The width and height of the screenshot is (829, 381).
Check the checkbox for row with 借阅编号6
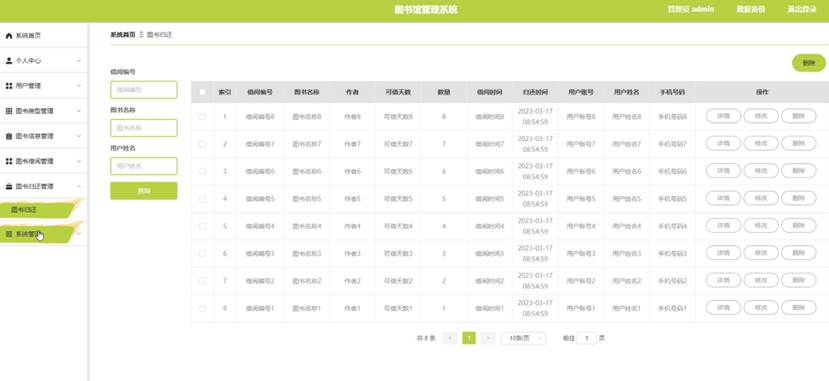click(202, 171)
